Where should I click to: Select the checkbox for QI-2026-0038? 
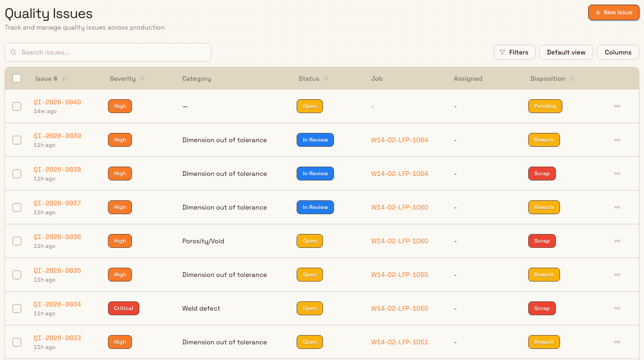(17, 174)
